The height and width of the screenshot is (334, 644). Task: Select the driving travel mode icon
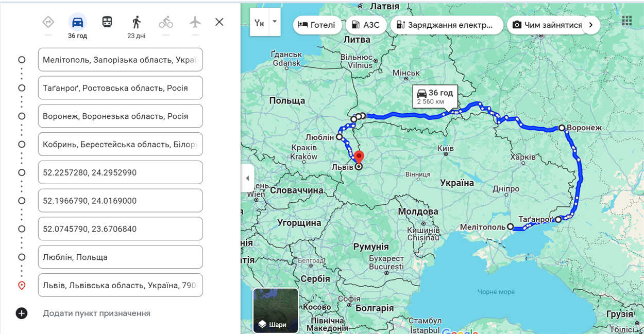[x=77, y=22]
